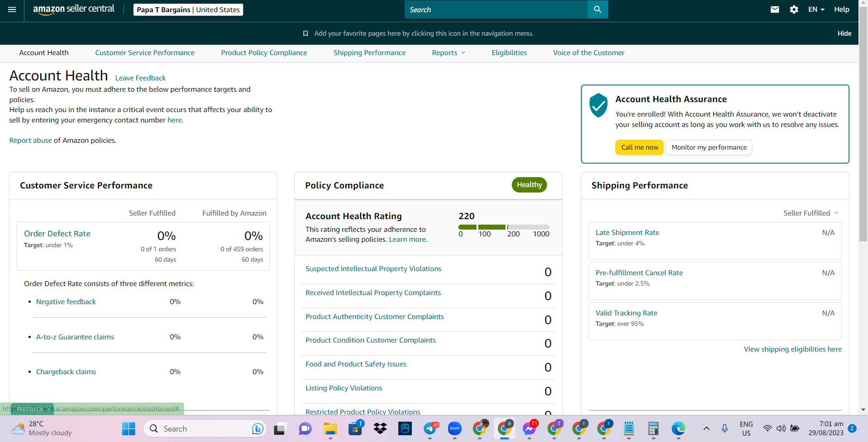
Task: Select the Account Health tab
Action: [x=44, y=53]
